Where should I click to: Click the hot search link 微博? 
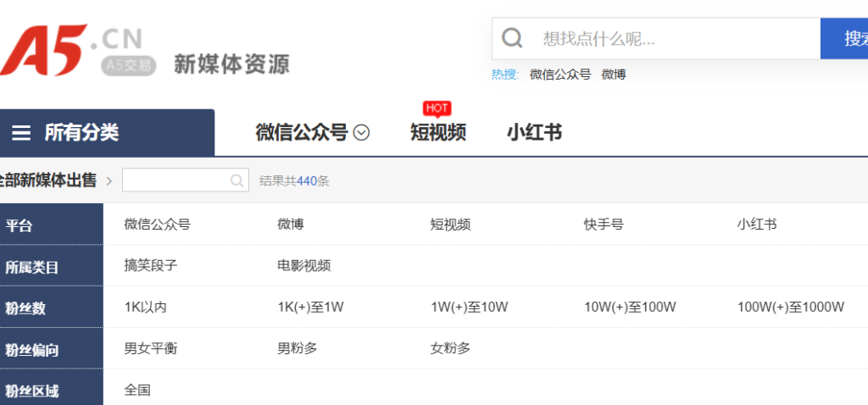pyautogui.click(x=614, y=75)
